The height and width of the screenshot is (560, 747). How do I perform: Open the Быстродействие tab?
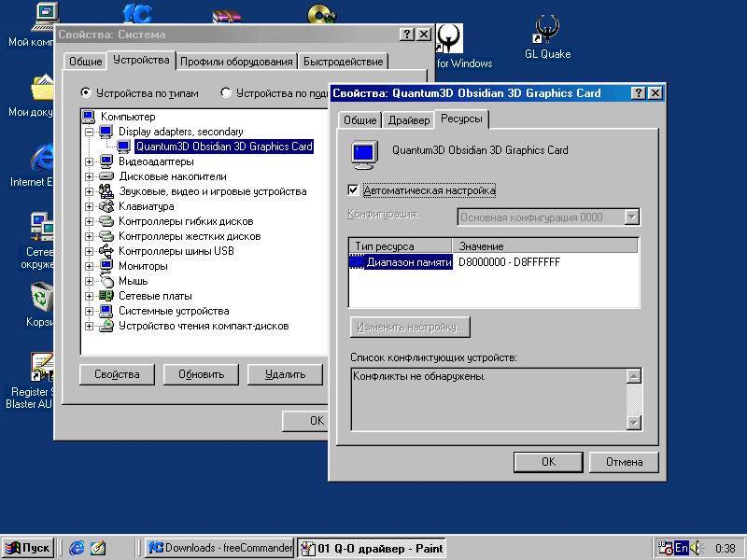pos(343,62)
